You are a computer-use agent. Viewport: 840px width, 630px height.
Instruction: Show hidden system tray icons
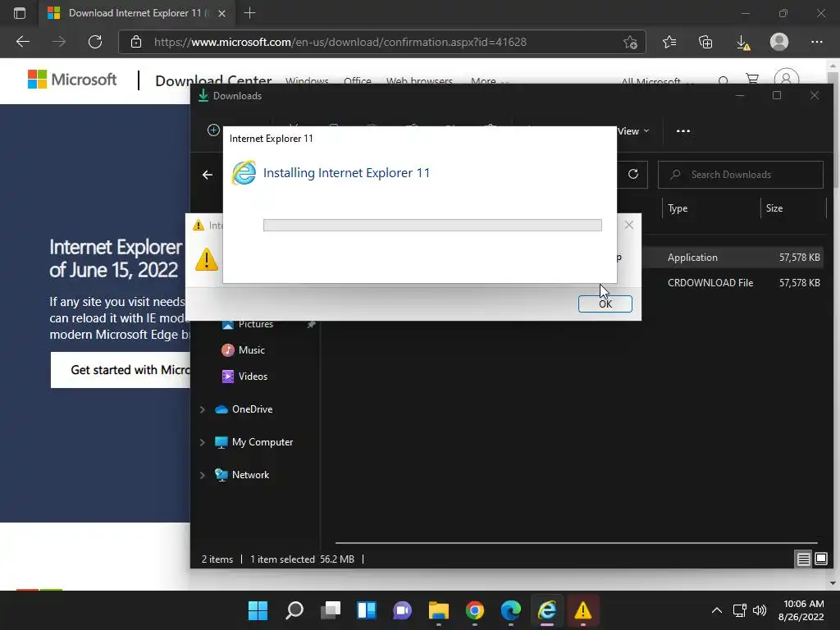[x=716, y=610]
